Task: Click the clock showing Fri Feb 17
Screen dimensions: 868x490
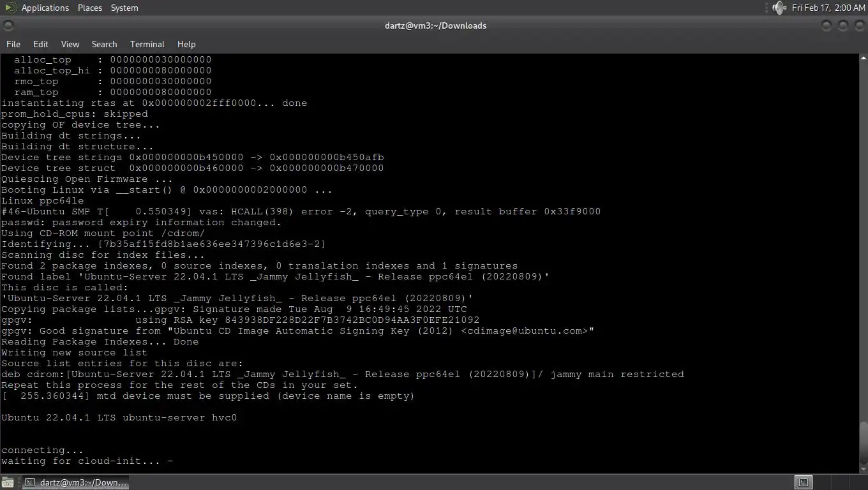Action: (828, 8)
